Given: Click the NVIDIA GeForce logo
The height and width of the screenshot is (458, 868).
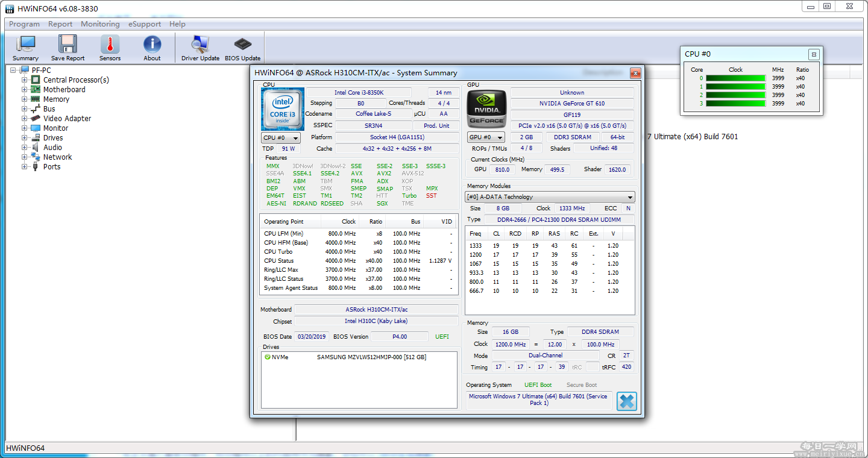Looking at the screenshot, I should pyautogui.click(x=486, y=108).
